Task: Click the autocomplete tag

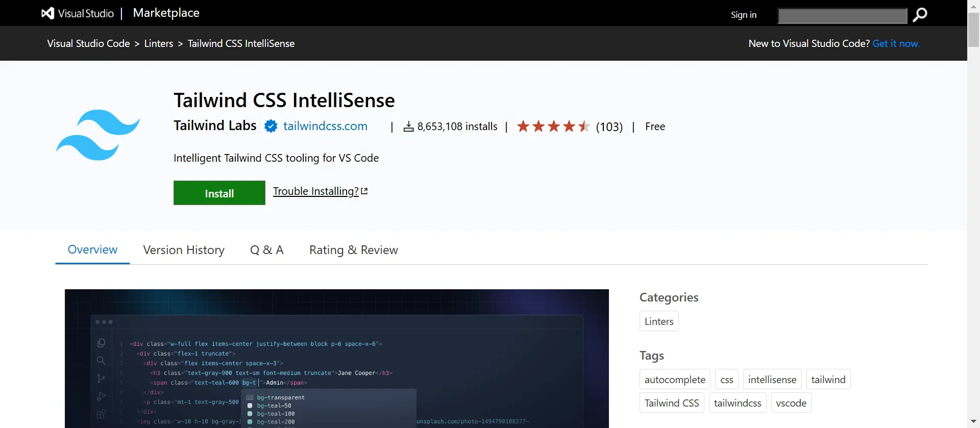Action: [675, 380]
